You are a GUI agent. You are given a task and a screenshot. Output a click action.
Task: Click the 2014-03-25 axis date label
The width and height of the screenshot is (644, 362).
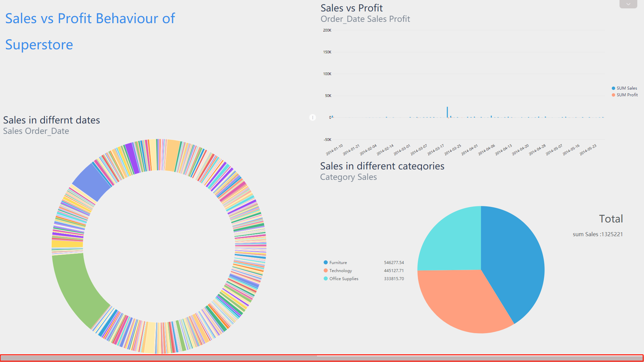[x=453, y=150]
